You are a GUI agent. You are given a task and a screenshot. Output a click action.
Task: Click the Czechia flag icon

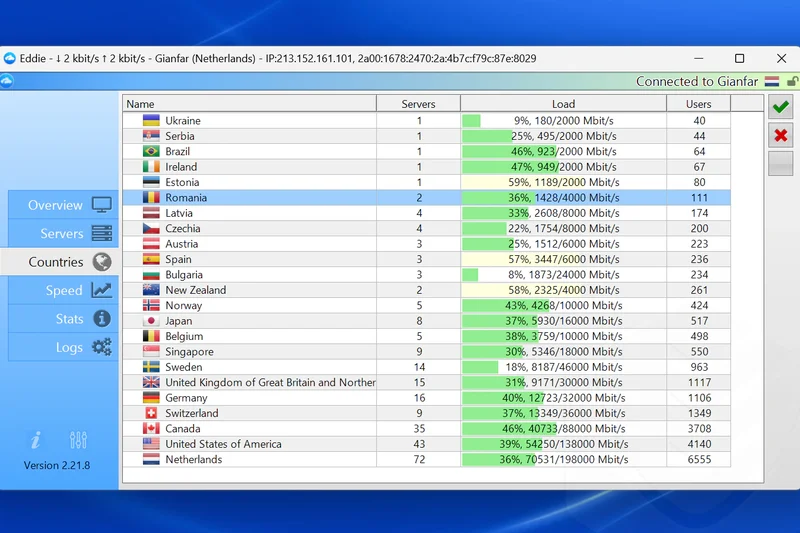pos(151,229)
